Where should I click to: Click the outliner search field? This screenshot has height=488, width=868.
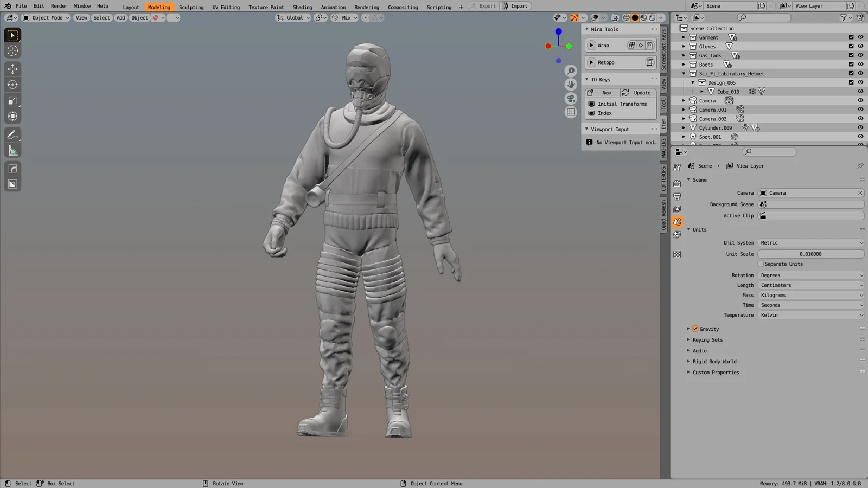(x=764, y=17)
